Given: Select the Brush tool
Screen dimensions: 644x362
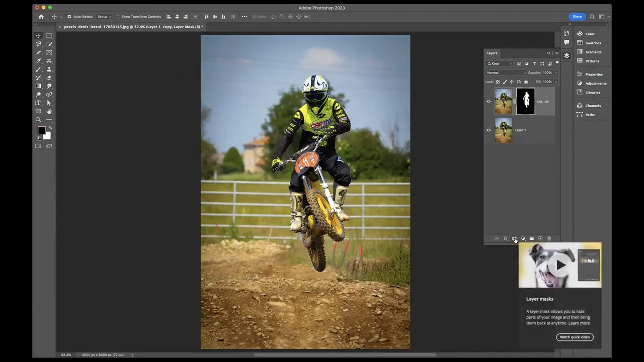Looking at the screenshot, I should [38, 69].
